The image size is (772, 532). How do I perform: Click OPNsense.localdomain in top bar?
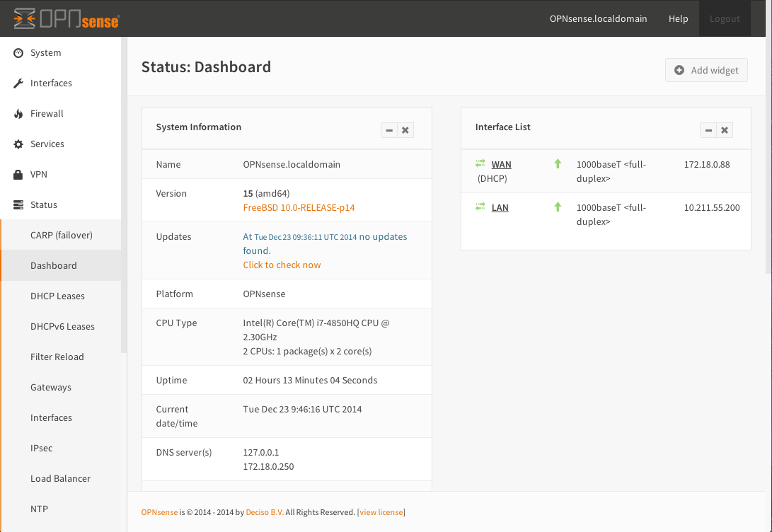(x=598, y=18)
